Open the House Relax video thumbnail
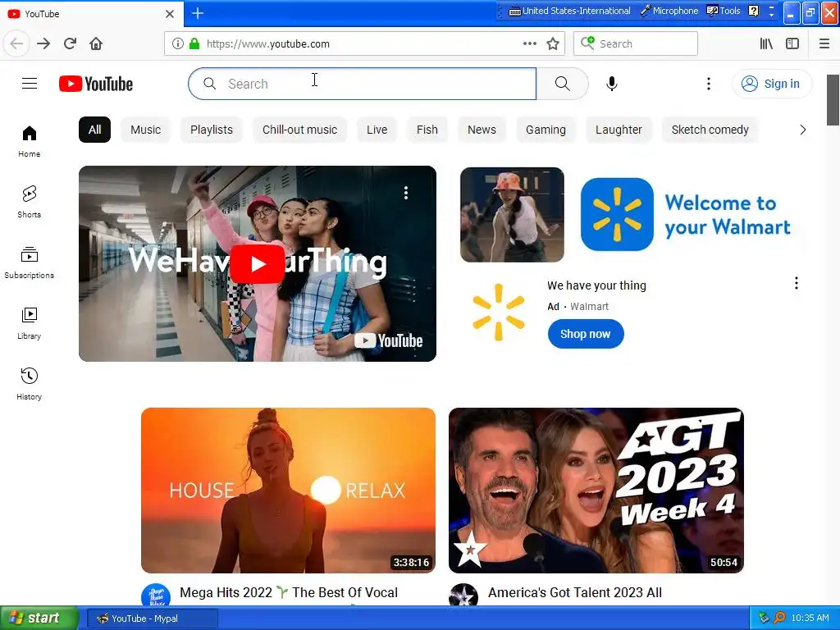Viewport: 840px width, 630px height. coord(288,491)
